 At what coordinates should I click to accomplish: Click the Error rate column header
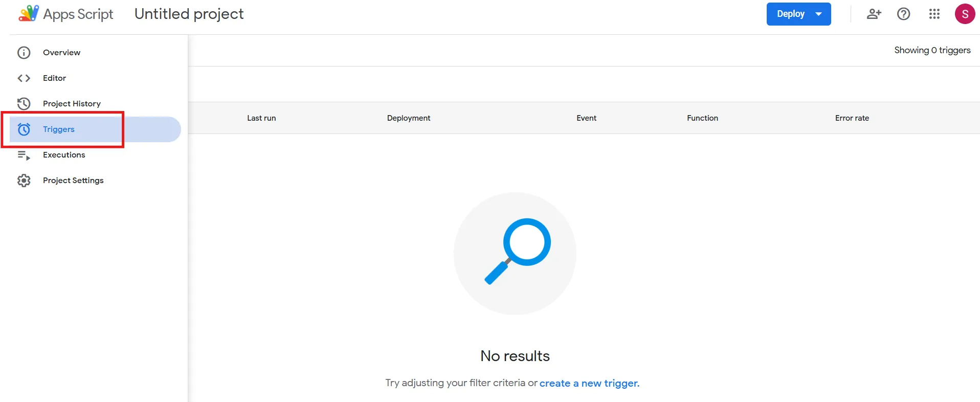[x=852, y=118]
